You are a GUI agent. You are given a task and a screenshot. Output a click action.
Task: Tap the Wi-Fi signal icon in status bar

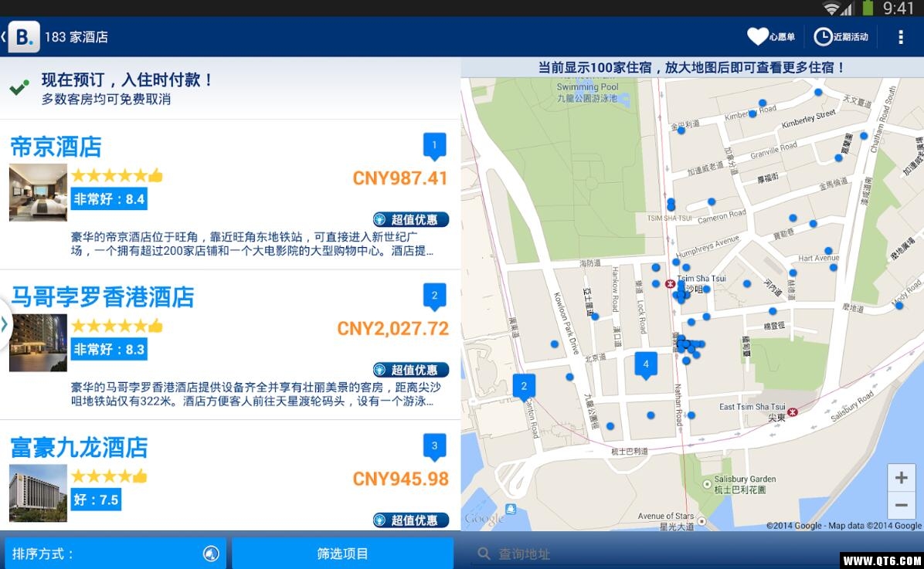pyautogui.click(x=831, y=8)
